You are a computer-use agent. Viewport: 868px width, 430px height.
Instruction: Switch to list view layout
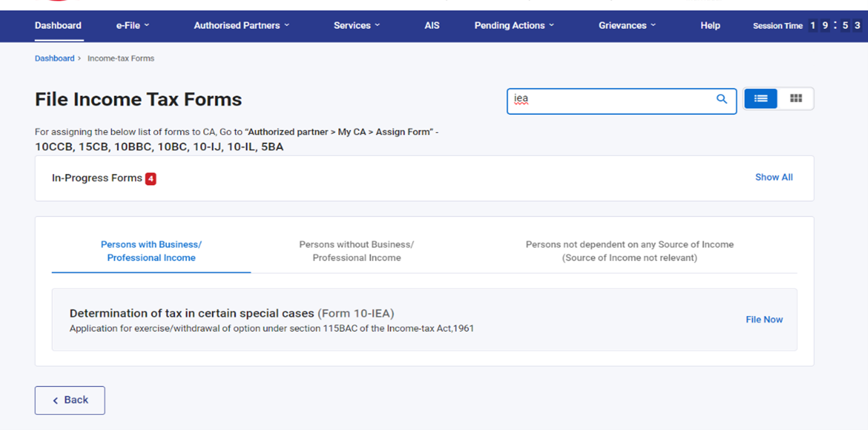(x=760, y=98)
